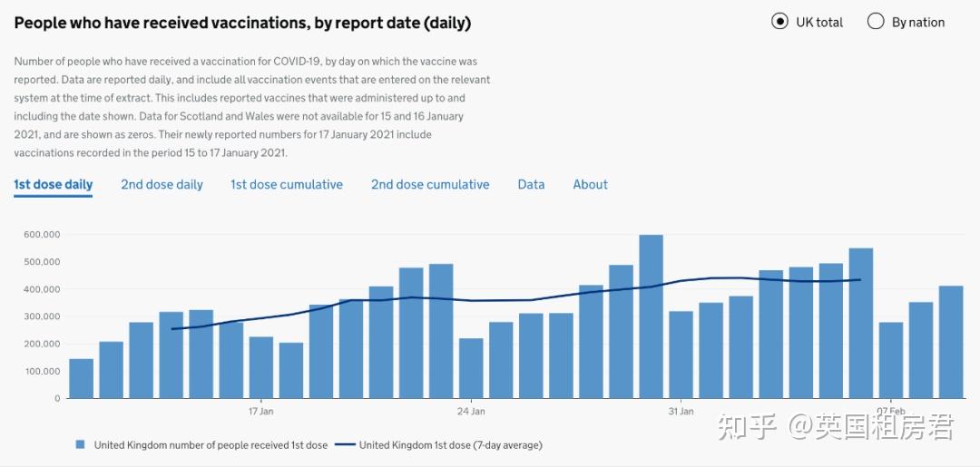Select the By nation radio button
This screenshot has width=980, height=467.
[876, 22]
